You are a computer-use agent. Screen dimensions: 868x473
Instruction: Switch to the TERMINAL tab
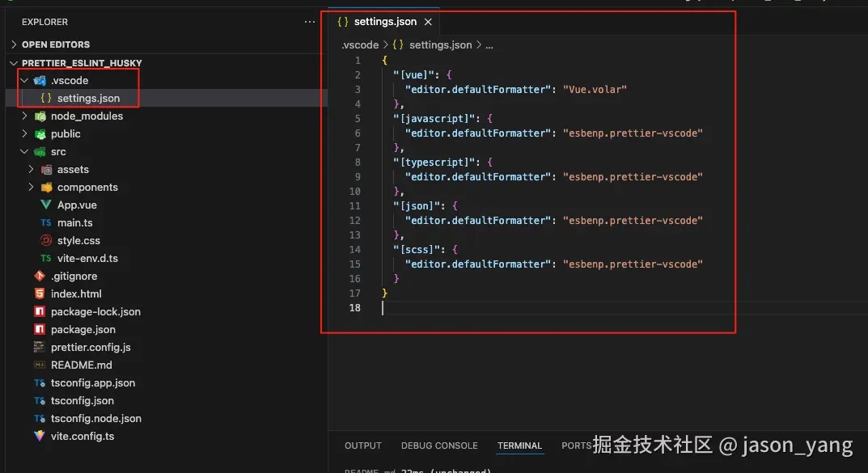pos(519,446)
